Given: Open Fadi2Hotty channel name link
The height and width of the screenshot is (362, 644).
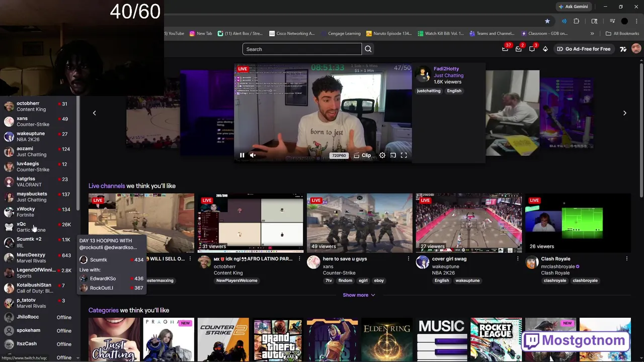Looking at the screenshot, I should [x=446, y=69].
